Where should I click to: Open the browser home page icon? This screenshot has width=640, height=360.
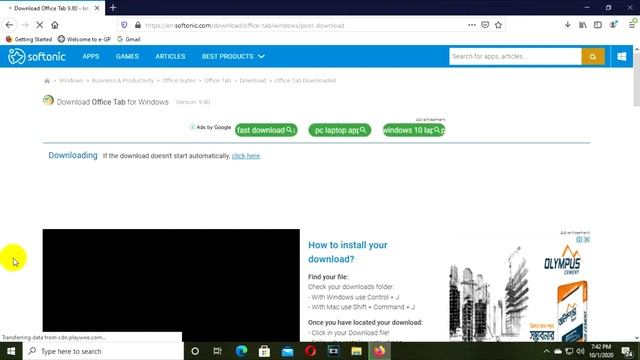55,25
